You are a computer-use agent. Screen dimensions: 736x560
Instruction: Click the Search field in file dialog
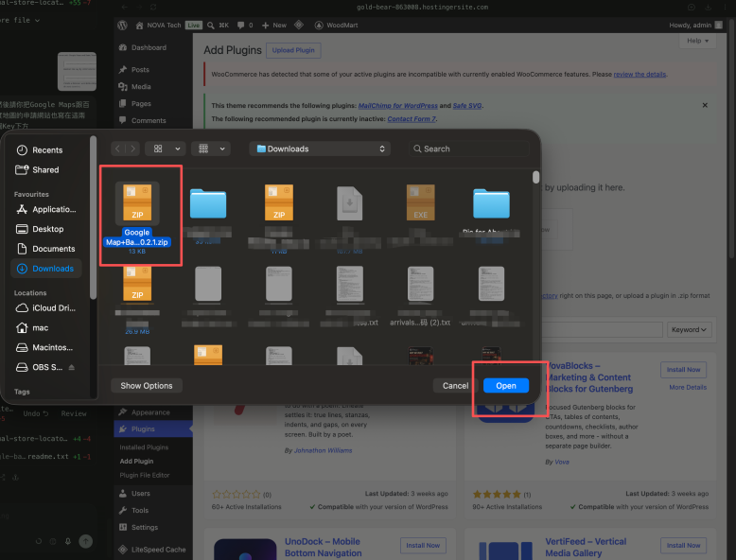click(469, 149)
